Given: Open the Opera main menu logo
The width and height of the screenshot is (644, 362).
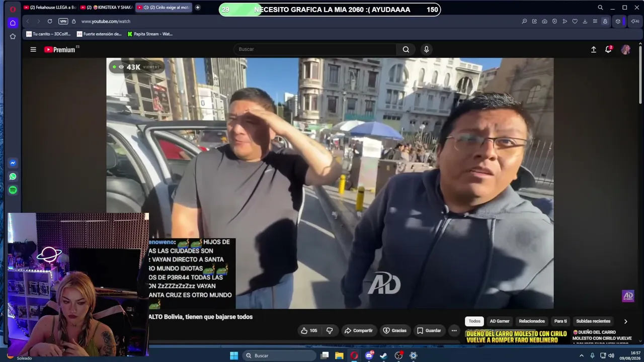Looking at the screenshot, I should (13, 9).
